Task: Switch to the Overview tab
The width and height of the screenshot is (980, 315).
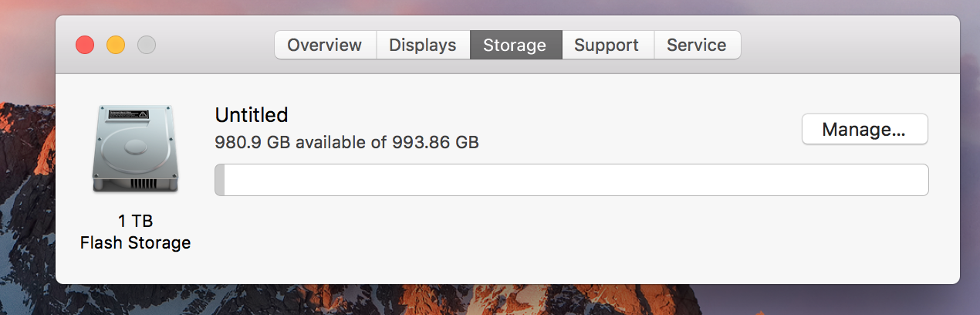Action: (325, 45)
